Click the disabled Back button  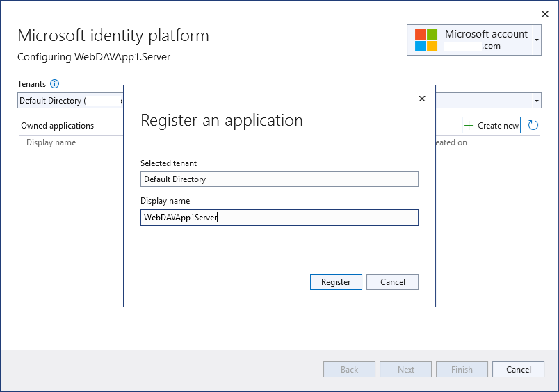point(349,370)
